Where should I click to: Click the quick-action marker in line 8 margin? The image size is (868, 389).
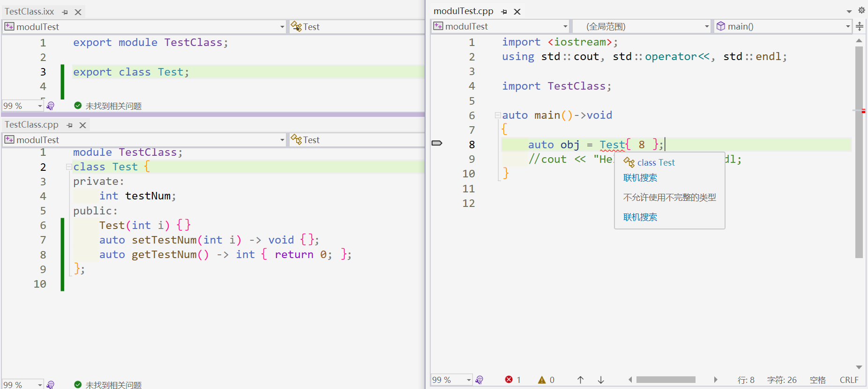tap(437, 143)
